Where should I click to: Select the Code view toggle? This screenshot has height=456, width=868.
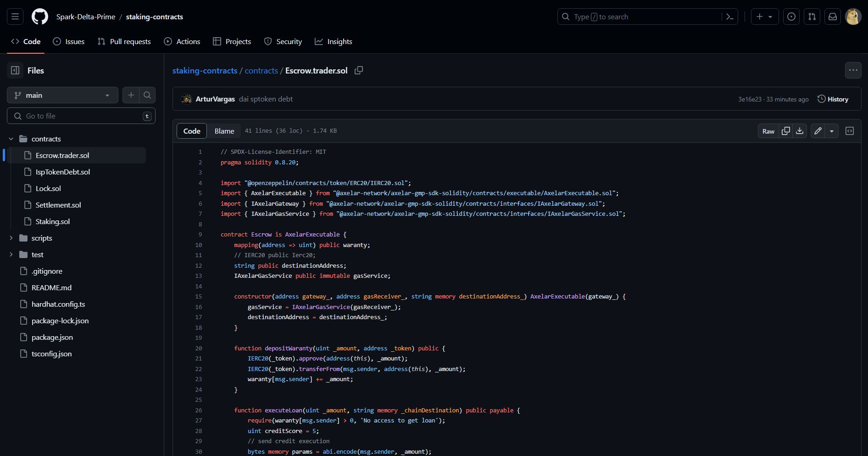click(192, 131)
